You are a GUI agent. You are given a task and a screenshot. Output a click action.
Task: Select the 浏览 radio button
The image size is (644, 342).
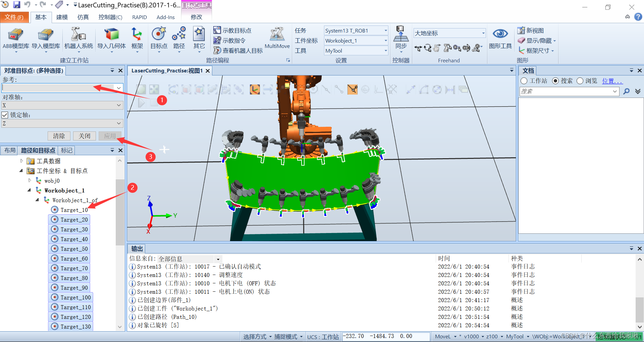(580, 81)
